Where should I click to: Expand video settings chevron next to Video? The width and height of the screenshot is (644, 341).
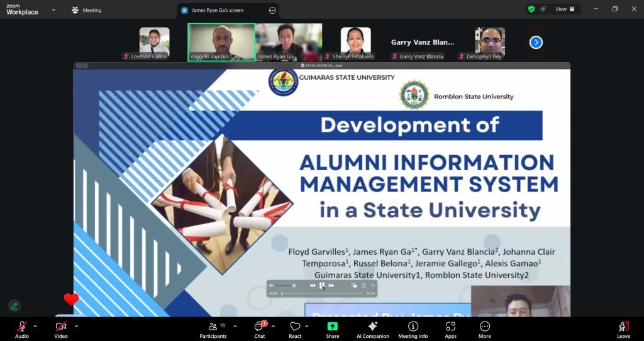tap(76, 326)
